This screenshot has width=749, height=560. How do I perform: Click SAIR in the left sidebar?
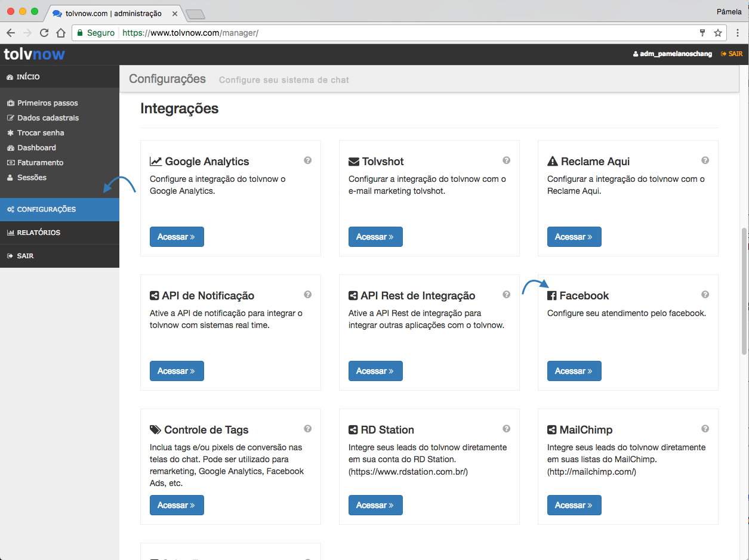[60, 256]
